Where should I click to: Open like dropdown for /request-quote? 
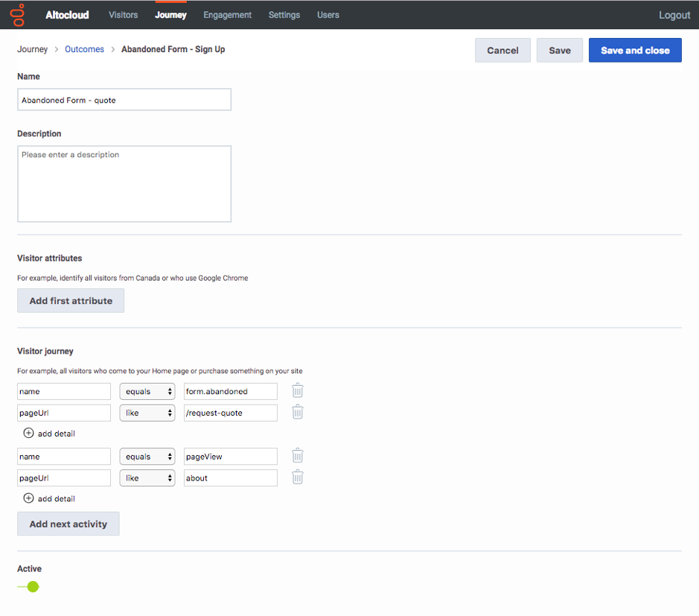(x=147, y=413)
